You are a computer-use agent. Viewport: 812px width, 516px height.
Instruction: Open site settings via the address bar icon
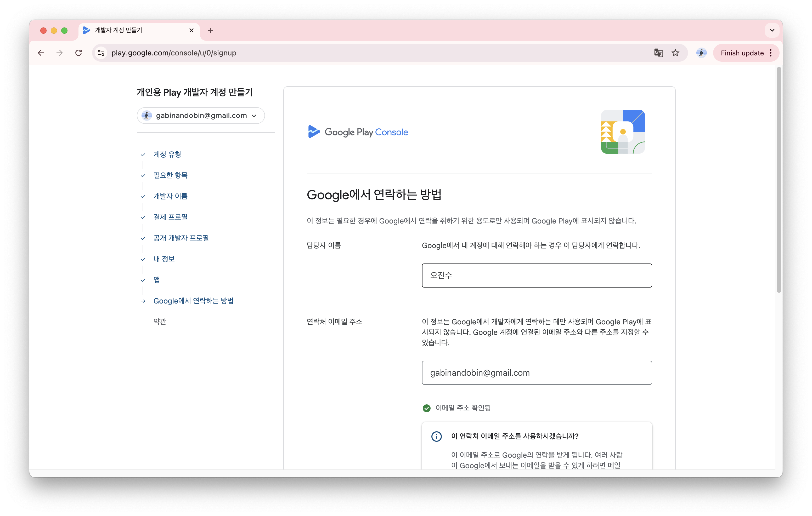pyautogui.click(x=101, y=53)
